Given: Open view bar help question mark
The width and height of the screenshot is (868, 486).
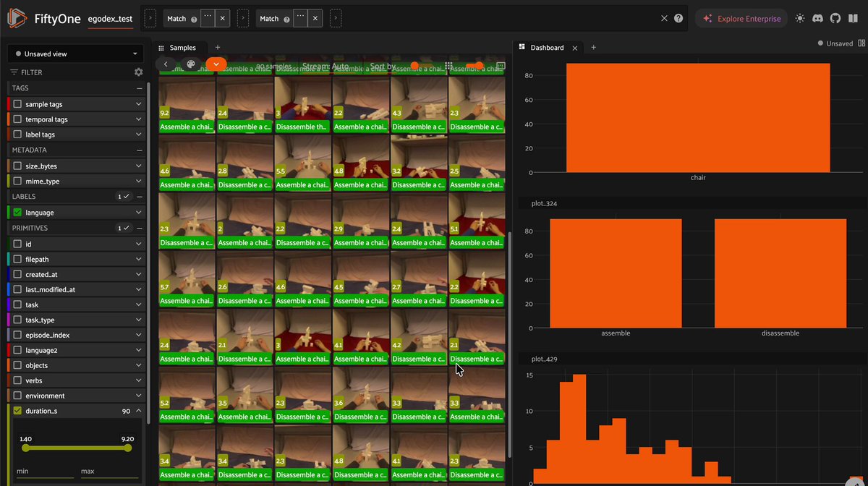Looking at the screenshot, I should [678, 19].
